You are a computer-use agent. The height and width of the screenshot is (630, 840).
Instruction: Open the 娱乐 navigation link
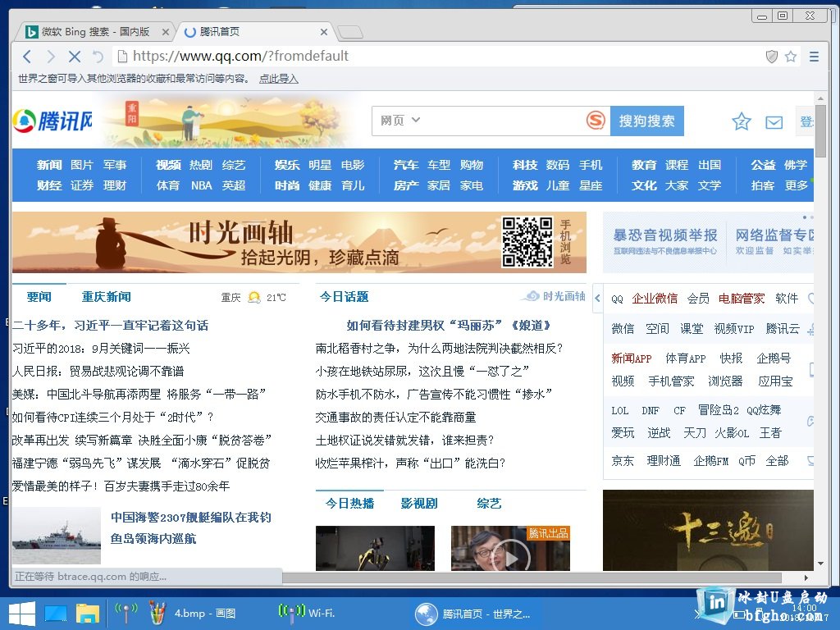[287, 165]
